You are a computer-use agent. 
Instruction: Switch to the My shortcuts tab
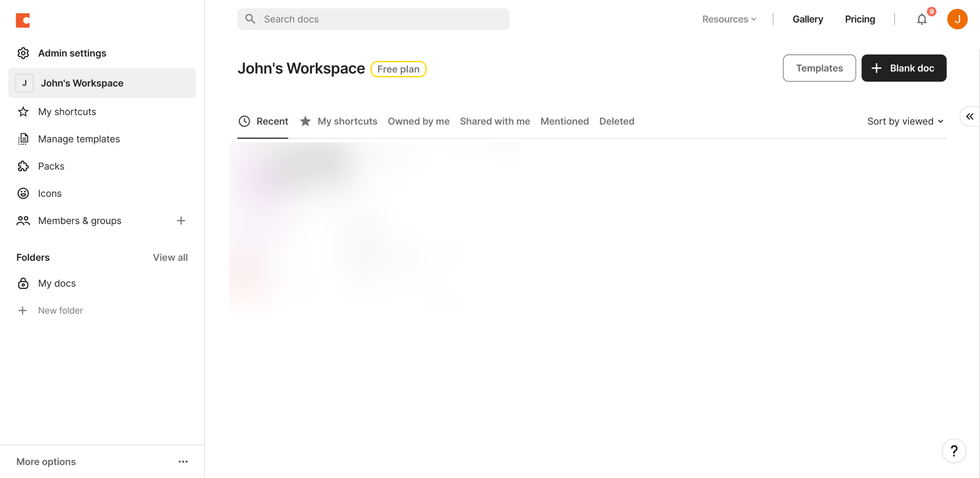click(338, 121)
